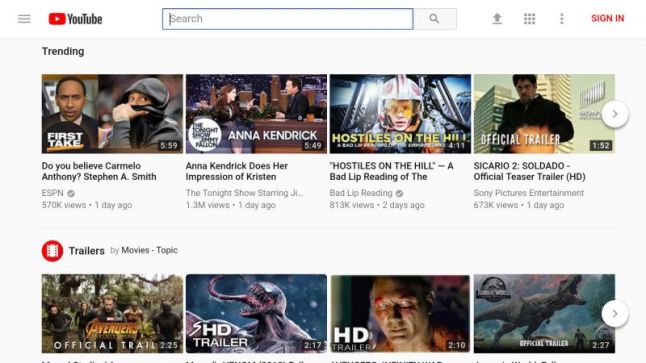Open the hamburger guide menu
646x363 pixels.
[x=24, y=19]
